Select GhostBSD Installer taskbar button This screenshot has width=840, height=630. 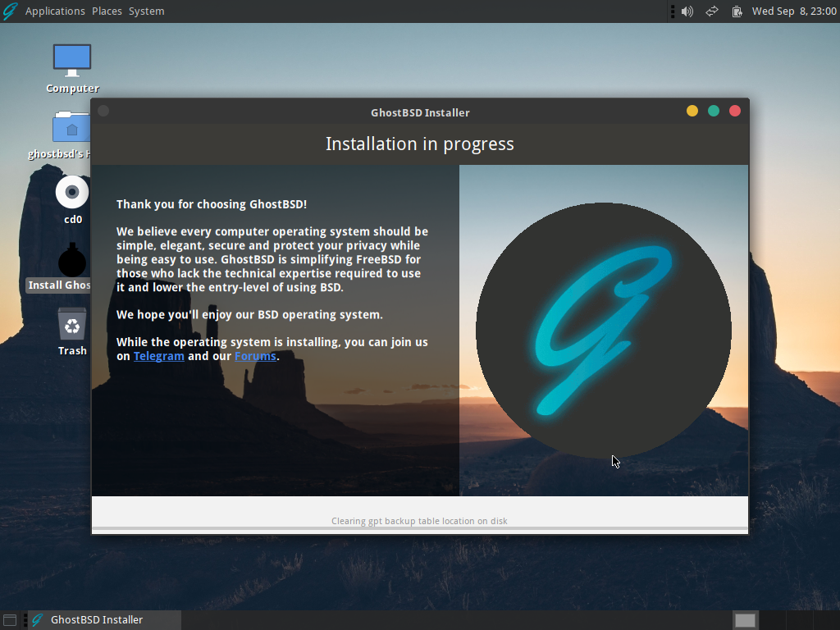[x=105, y=620]
